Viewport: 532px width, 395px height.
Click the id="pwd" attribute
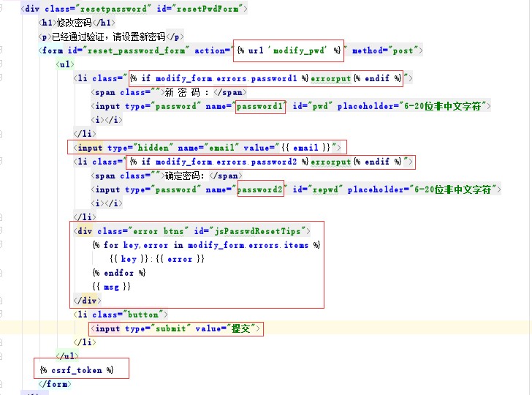pos(313,106)
